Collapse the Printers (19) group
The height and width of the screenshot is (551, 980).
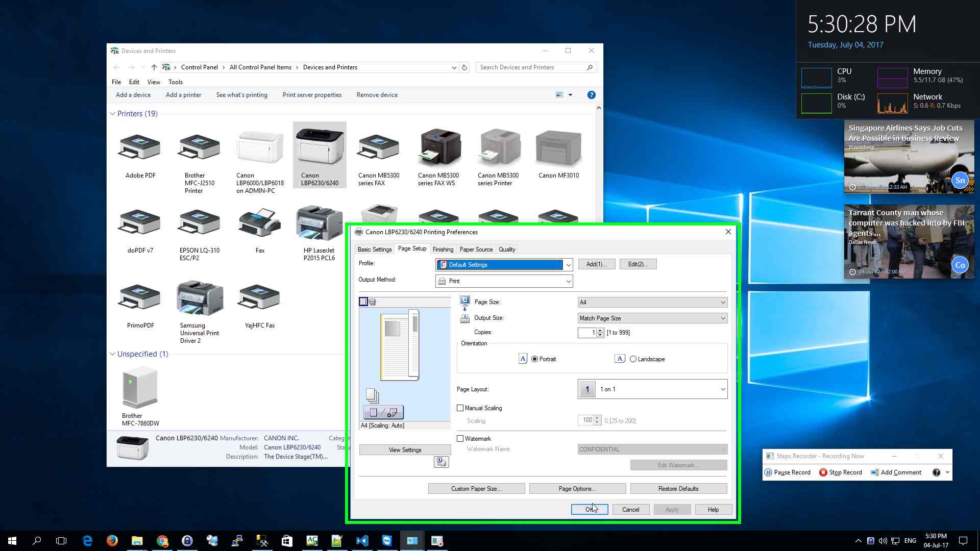click(x=112, y=114)
